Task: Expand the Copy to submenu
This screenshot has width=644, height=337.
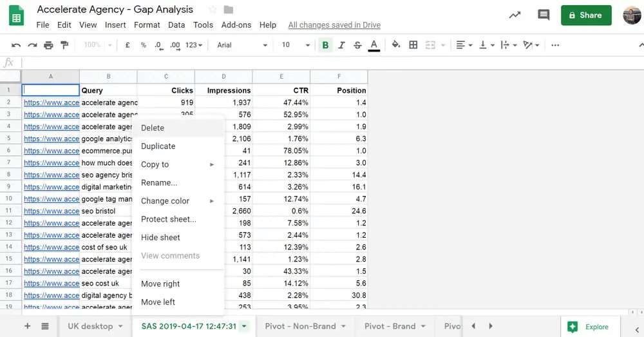Action: point(178,164)
